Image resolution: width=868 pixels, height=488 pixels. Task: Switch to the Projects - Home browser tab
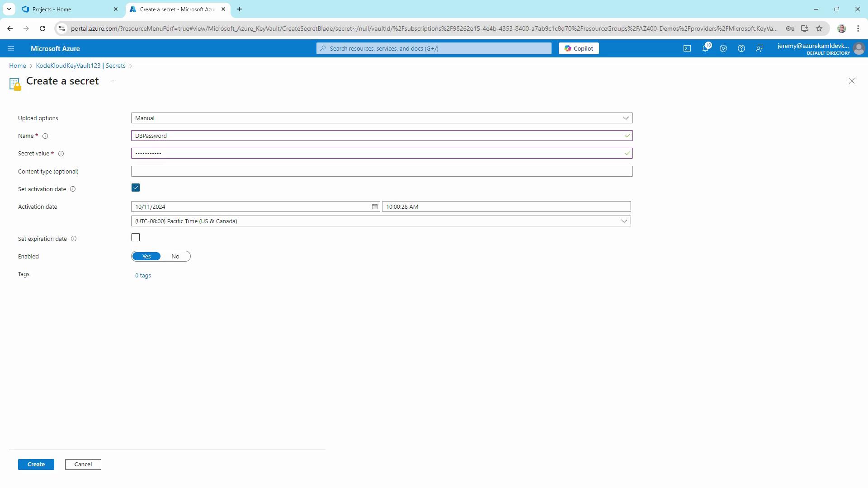[x=68, y=9]
